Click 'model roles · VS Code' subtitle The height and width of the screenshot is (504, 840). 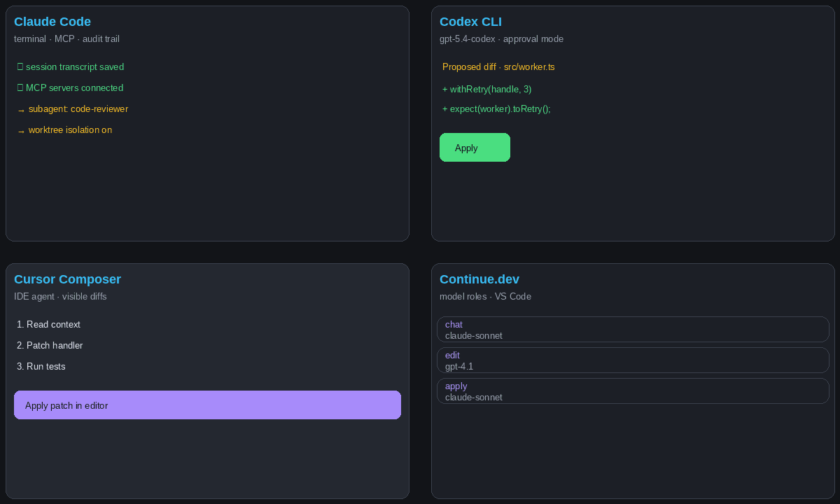click(485, 297)
